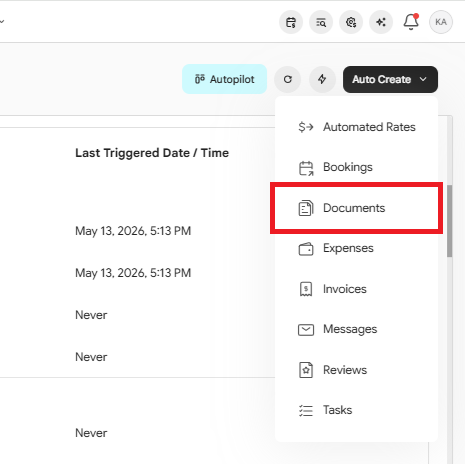Open the calendar pricing icon in top bar

click(x=291, y=22)
